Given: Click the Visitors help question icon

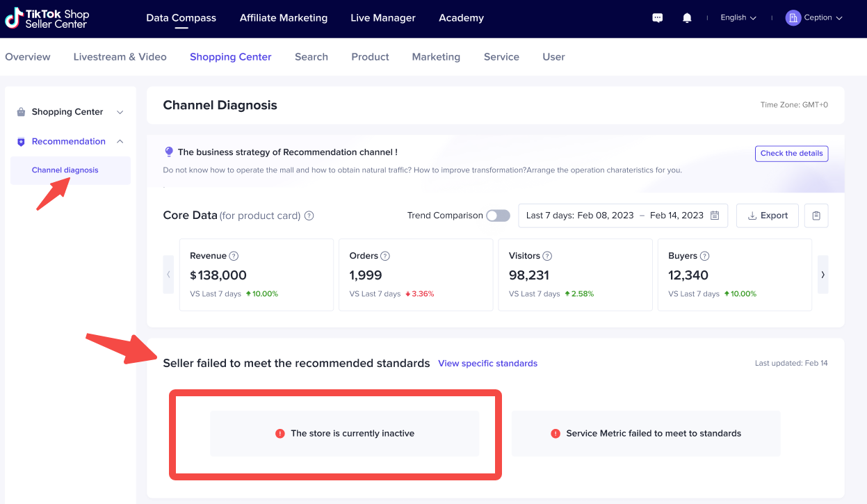Looking at the screenshot, I should click(x=547, y=256).
